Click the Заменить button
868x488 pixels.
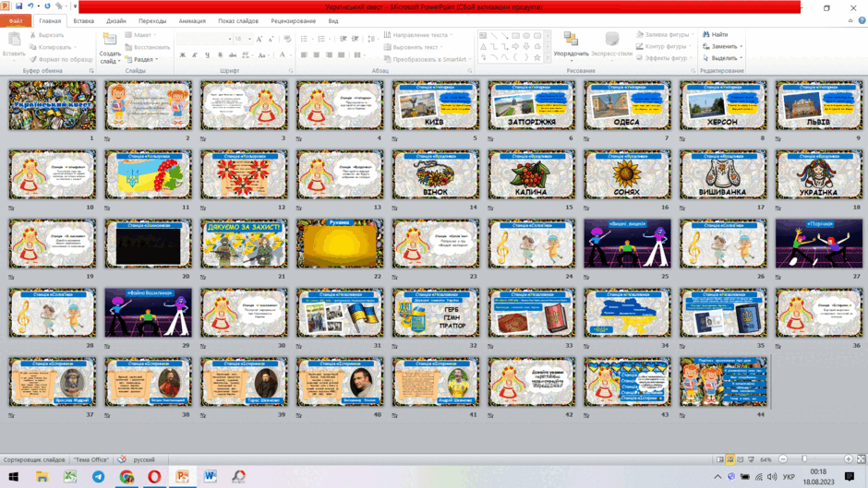pos(722,46)
